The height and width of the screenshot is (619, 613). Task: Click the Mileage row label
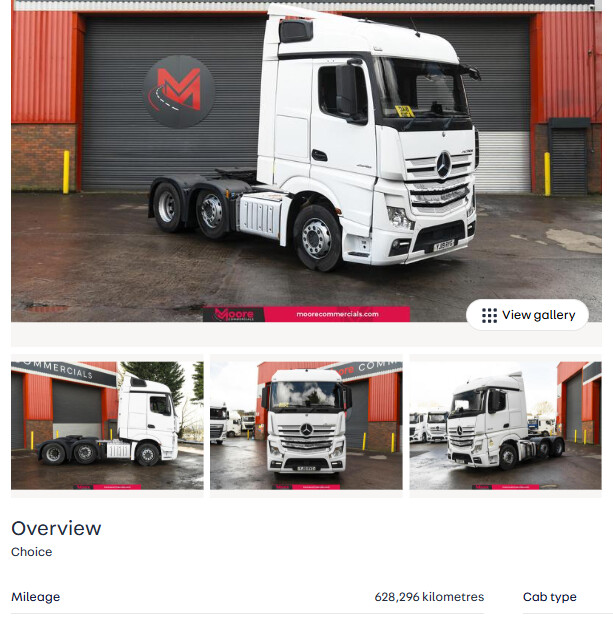36,597
